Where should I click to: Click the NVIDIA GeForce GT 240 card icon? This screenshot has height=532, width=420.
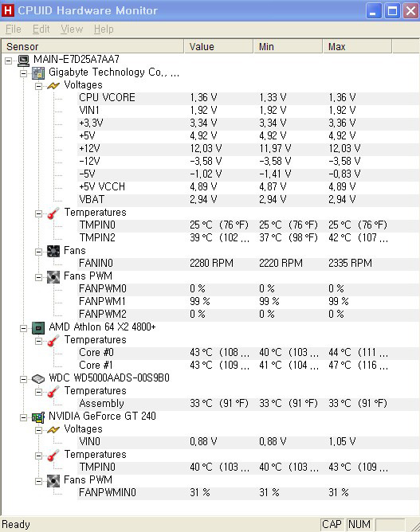(x=38, y=417)
